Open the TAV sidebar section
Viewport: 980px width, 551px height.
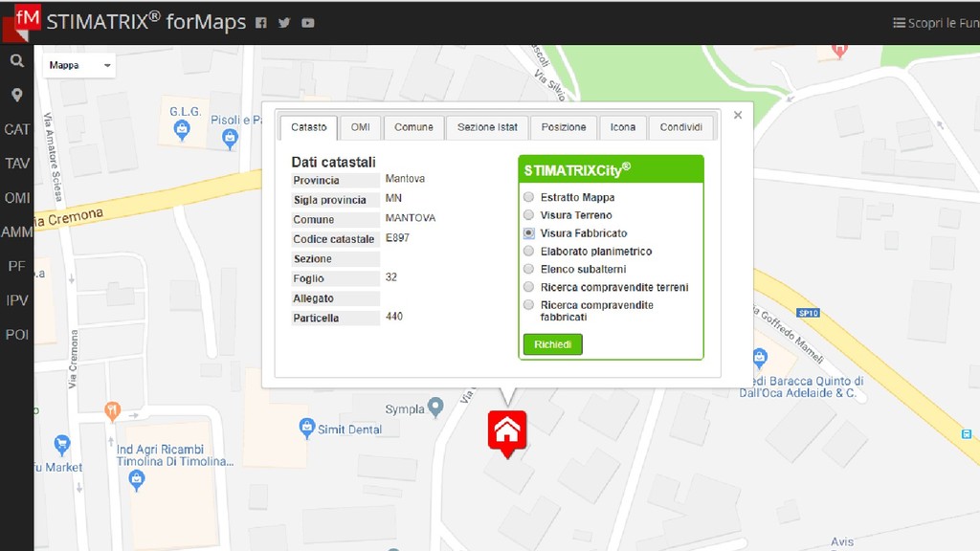click(x=17, y=164)
